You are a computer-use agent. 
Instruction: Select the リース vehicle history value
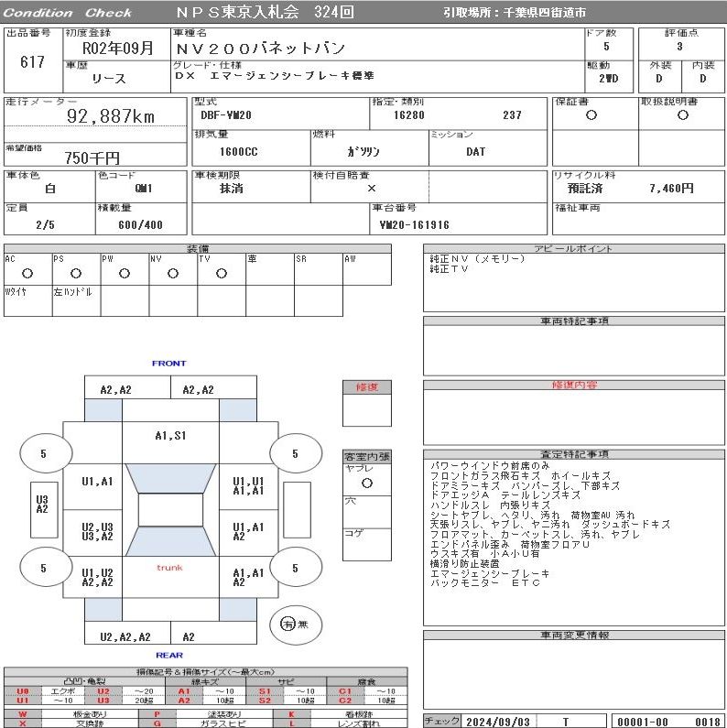point(109,79)
